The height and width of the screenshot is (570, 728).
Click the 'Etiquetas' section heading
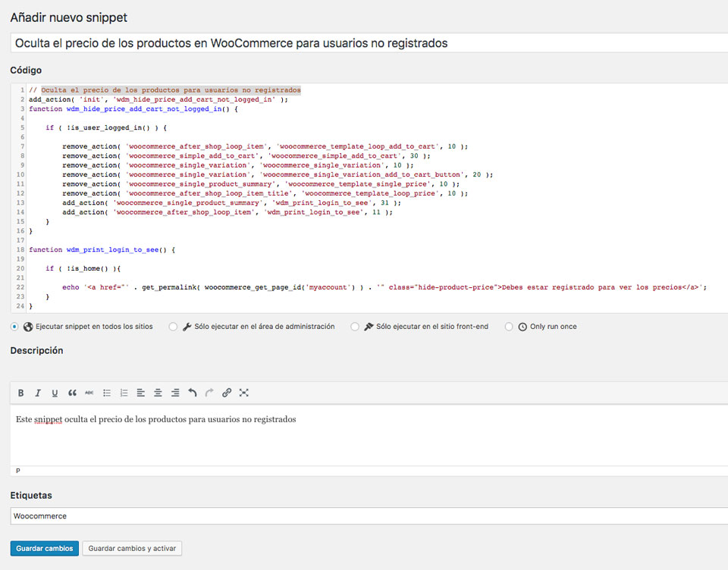(31, 496)
